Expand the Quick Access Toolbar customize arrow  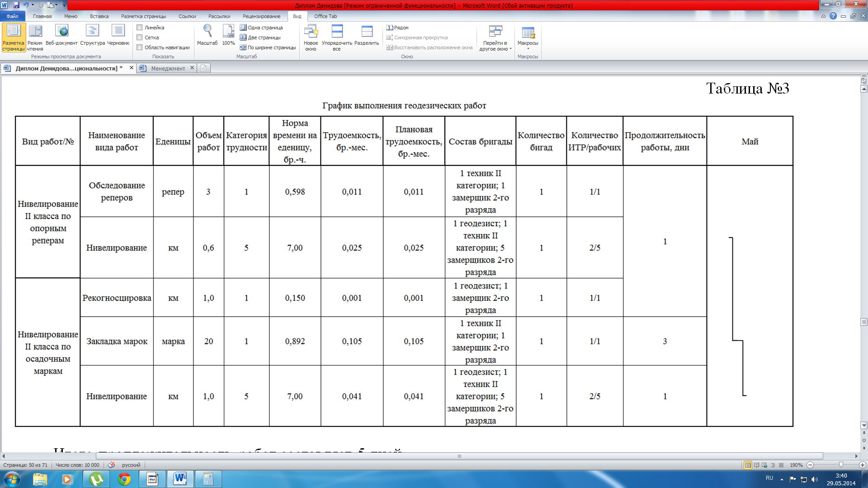64,5
